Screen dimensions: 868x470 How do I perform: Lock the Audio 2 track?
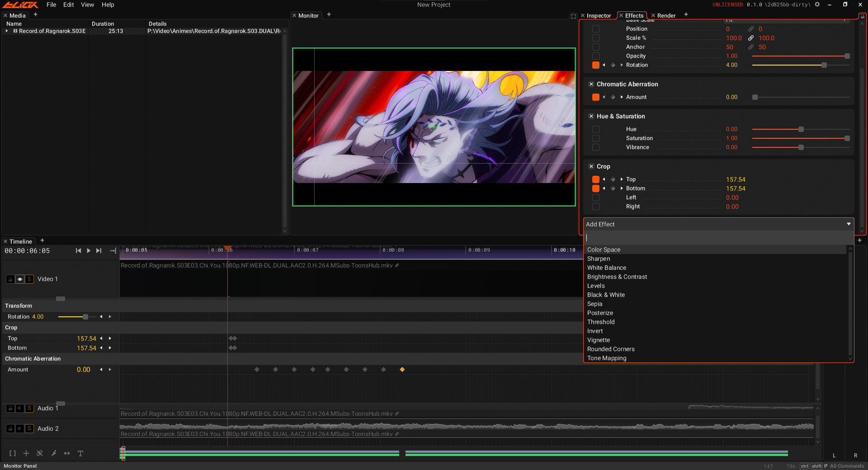point(10,428)
